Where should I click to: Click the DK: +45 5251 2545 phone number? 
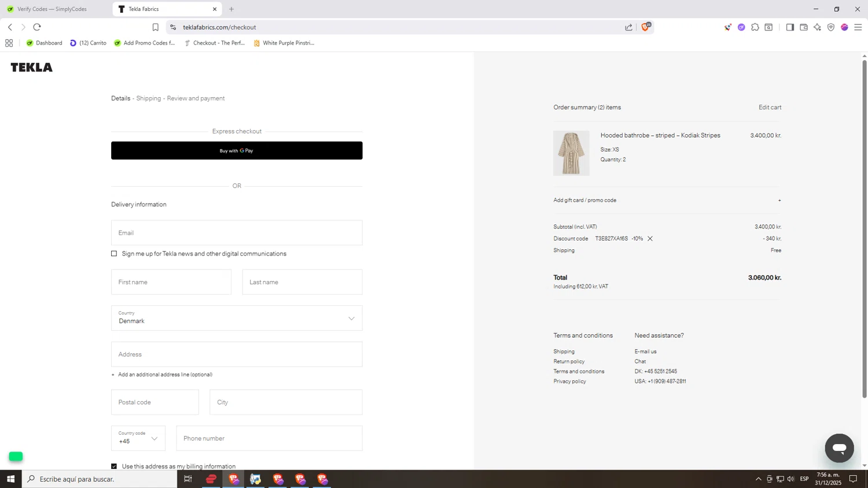pos(656,371)
